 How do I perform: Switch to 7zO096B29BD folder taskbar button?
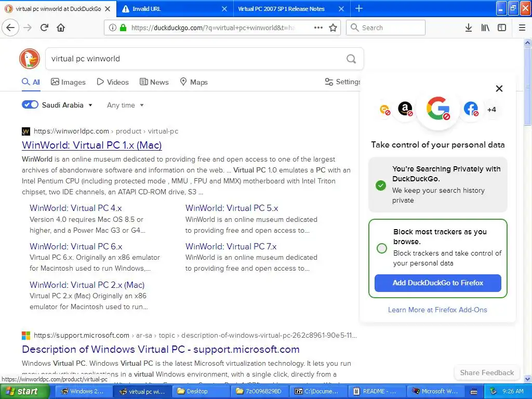point(261,392)
